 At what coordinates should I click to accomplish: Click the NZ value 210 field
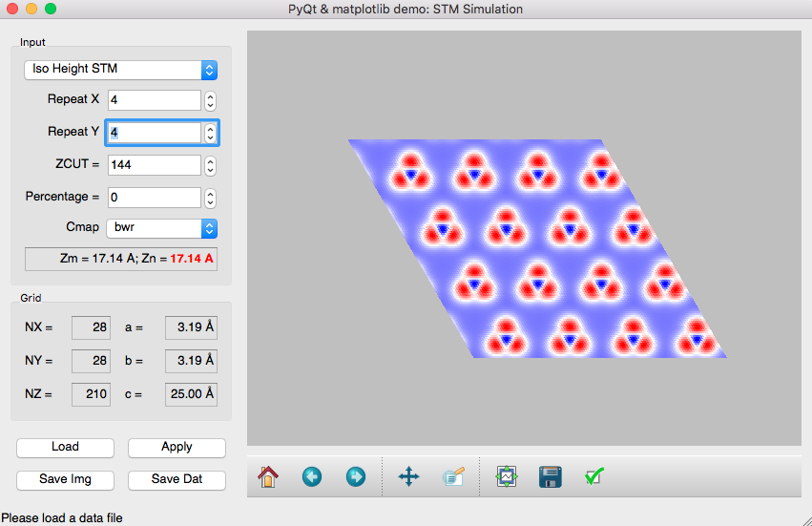coord(92,394)
